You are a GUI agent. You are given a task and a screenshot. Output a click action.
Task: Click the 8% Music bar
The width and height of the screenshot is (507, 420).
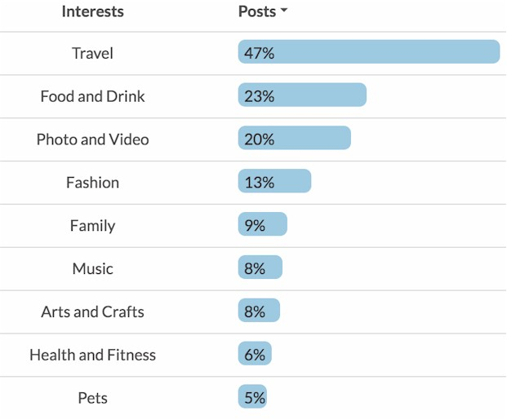(x=260, y=268)
